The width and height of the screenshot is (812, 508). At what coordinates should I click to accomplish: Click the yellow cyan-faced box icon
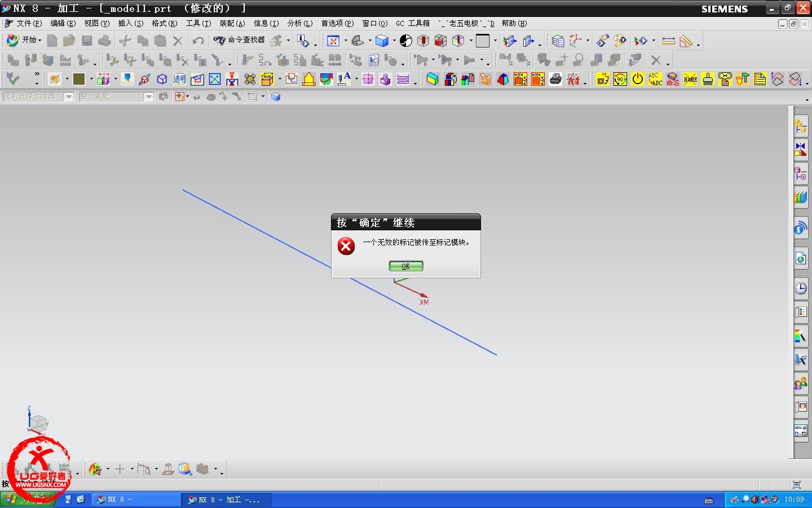click(433, 79)
